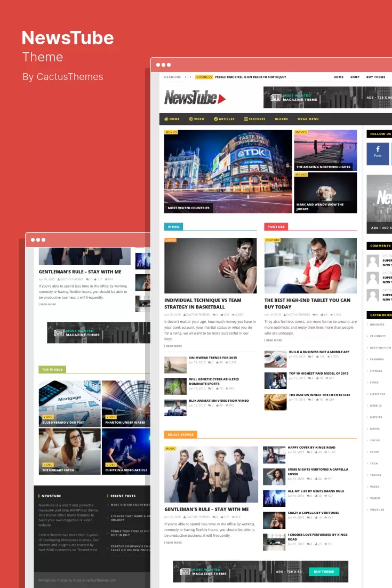Click Read More under the basketball article
392x588 pixels.
173,346
